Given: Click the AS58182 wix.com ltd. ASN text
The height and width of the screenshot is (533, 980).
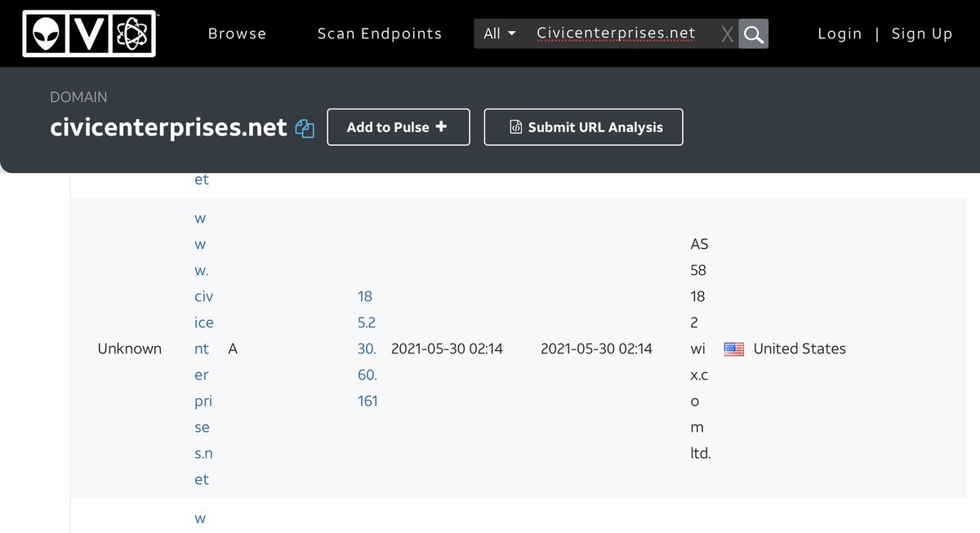Looking at the screenshot, I should pos(699,349).
